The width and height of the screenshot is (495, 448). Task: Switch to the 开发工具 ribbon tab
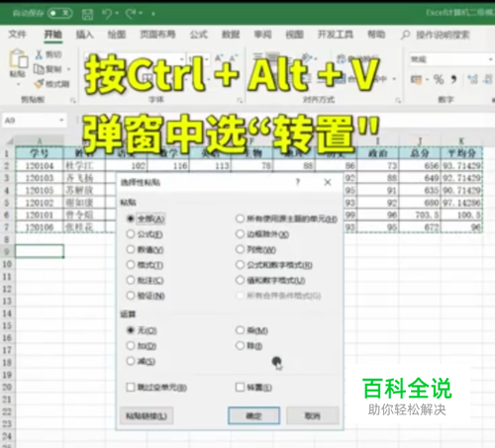pos(336,35)
